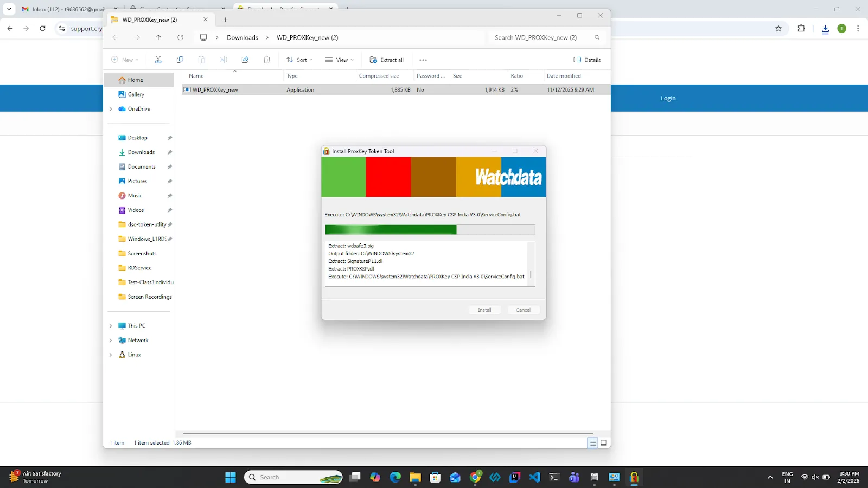Open the Sort dropdown

[299, 60]
